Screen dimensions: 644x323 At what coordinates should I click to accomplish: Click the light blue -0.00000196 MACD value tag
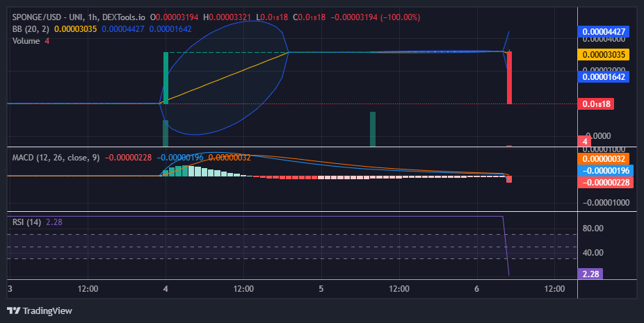[x=605, y=171]
